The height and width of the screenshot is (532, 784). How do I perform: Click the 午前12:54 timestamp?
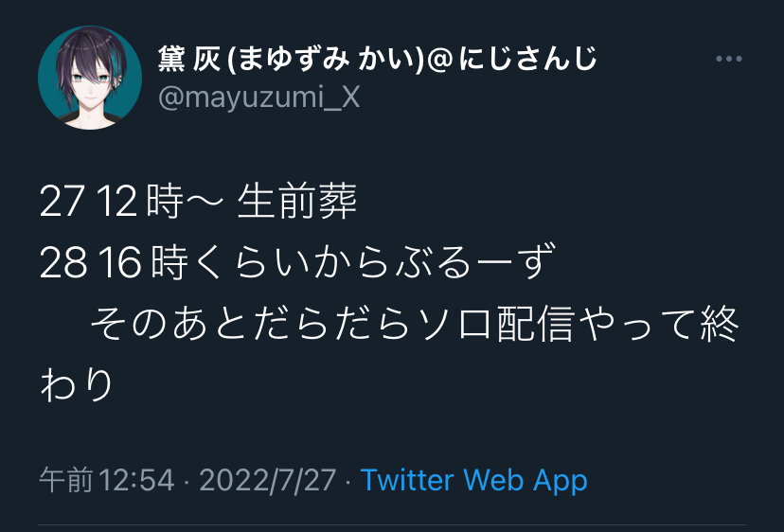[107, 481]
